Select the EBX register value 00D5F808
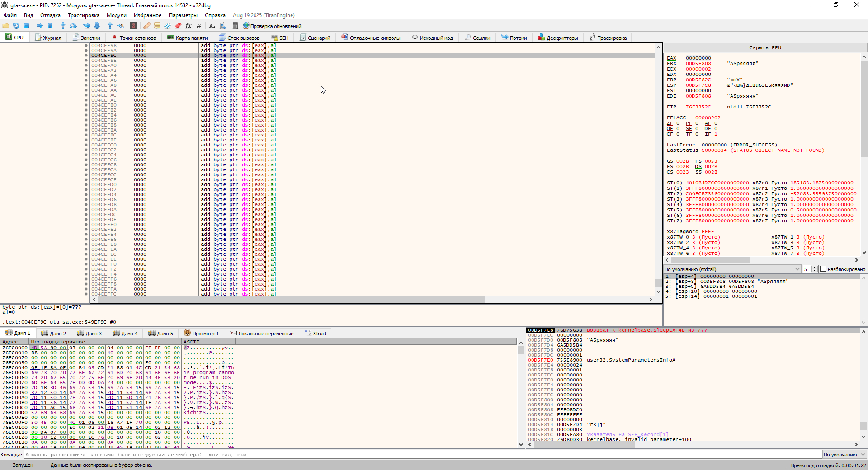 click(x=698, y=64)
